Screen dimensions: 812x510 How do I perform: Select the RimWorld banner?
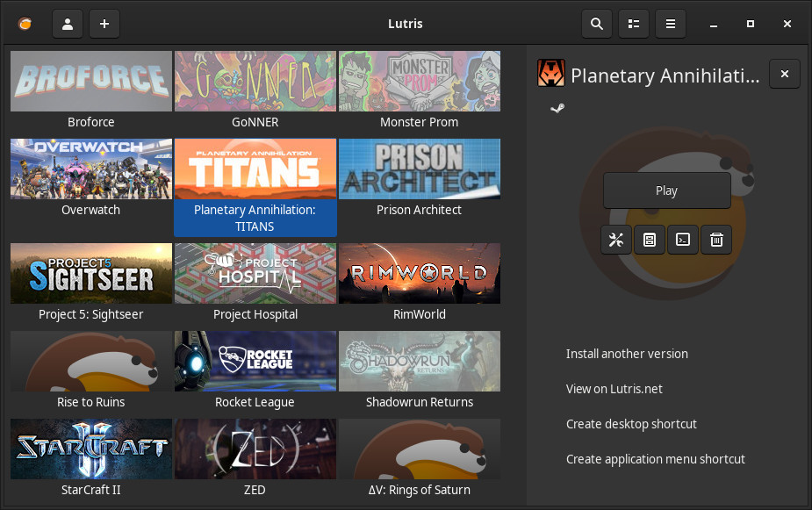[420, 273]
